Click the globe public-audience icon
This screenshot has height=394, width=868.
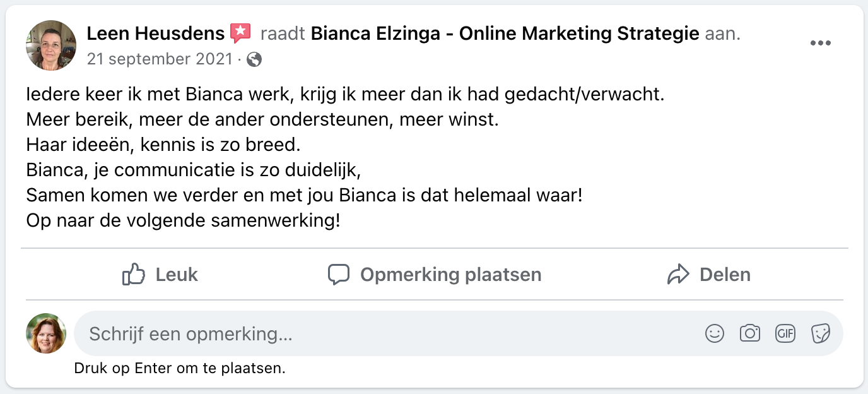pos(254,59)
